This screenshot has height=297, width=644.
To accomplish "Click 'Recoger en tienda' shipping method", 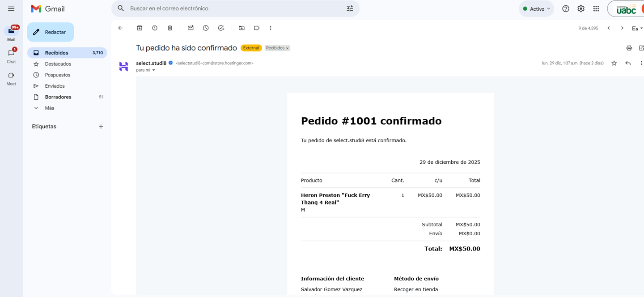I will [x=416, y=289].
